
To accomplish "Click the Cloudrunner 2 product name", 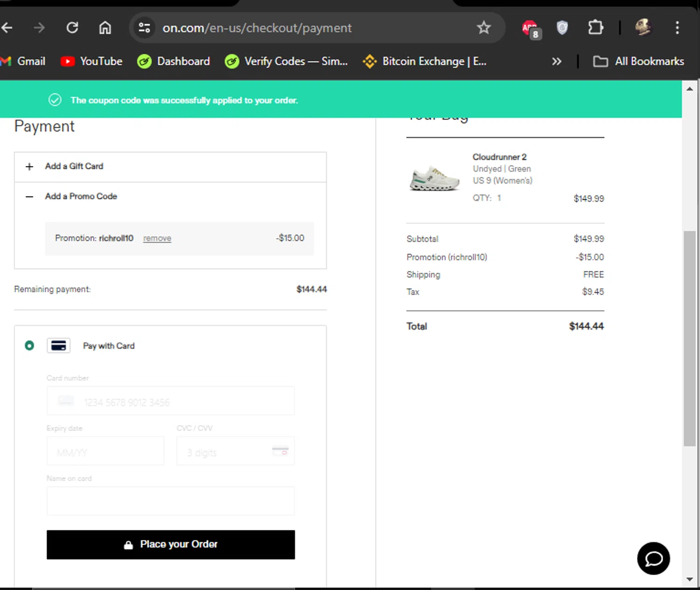I will [x=499, y=157].
